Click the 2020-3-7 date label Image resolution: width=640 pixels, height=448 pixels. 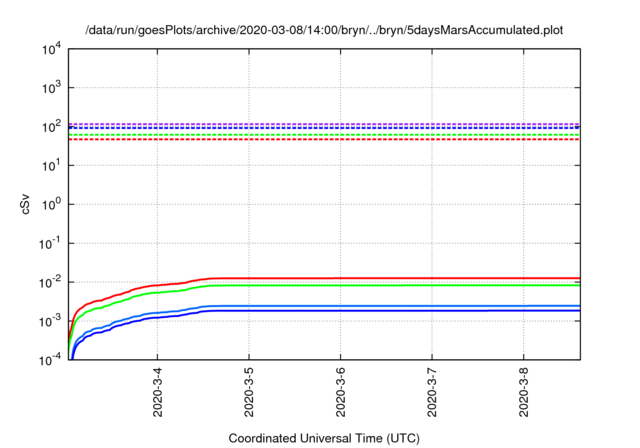click(432, 392)
